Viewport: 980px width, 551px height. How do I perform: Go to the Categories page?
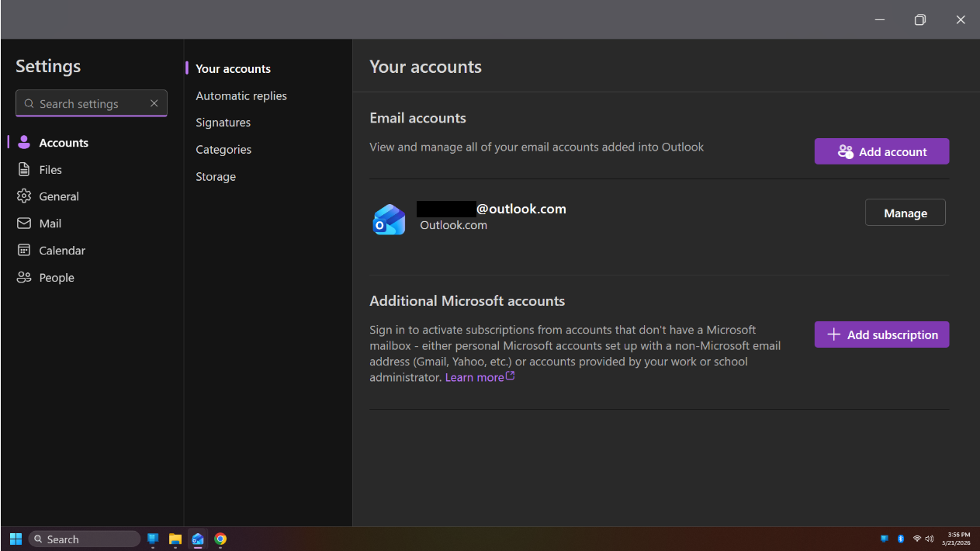223,150
